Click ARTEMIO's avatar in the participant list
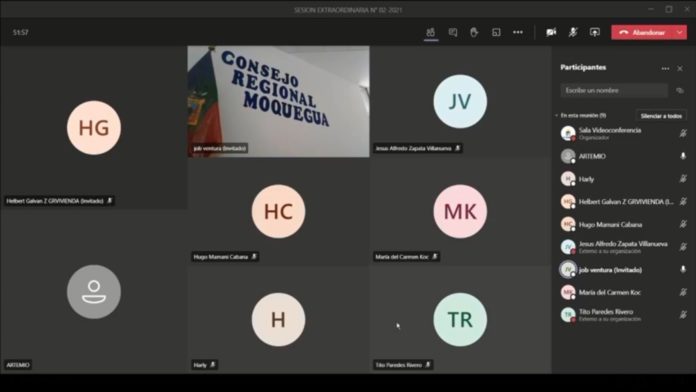The height and width of the screenshot is (392, 696). [x=568, y=156]
